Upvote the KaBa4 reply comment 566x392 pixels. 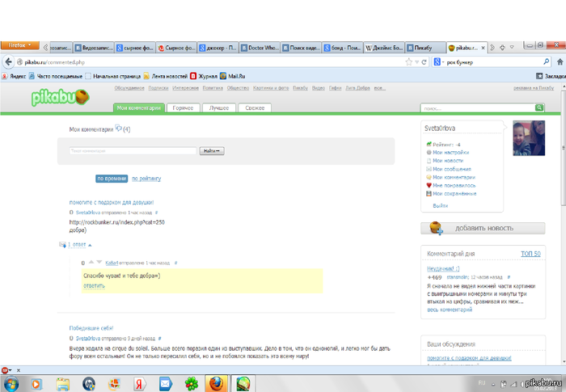click(91, 262)
